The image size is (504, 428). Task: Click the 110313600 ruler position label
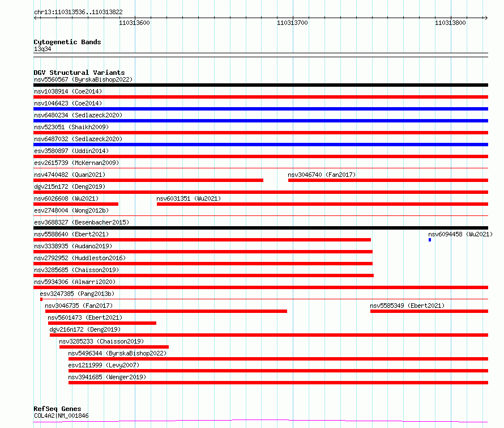(x=134, y=23)
